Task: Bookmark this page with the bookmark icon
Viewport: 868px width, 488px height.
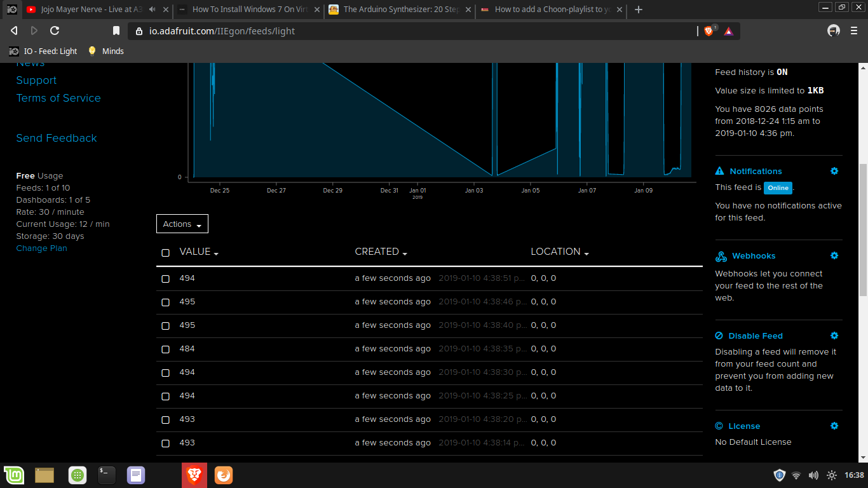Action: click(x=116, y=30)
